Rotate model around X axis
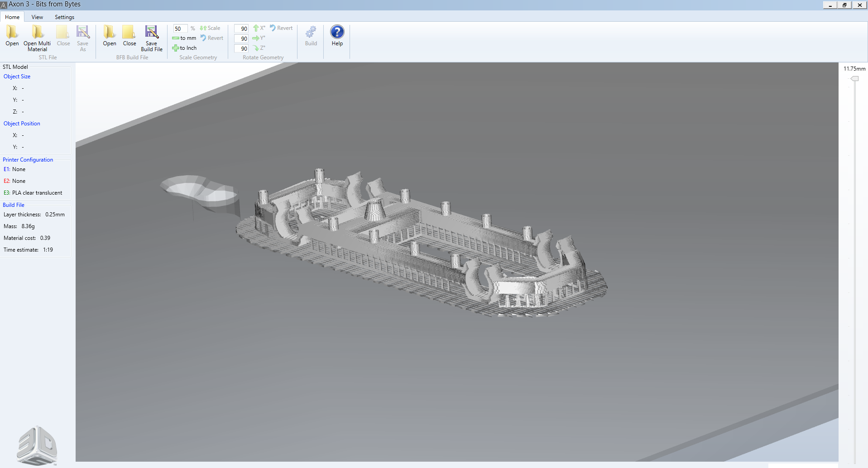Viewport: 868px width, 468px height. [x=259, y=28]
